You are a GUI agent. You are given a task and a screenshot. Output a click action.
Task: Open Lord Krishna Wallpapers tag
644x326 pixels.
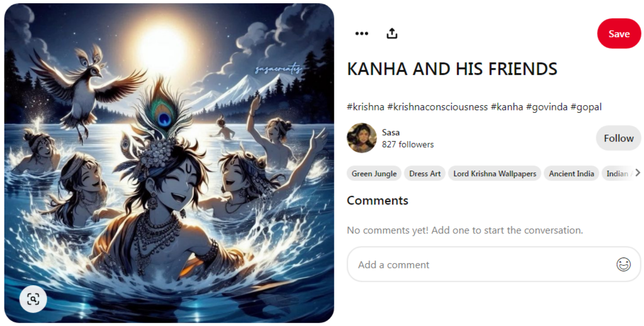(495, 174)
